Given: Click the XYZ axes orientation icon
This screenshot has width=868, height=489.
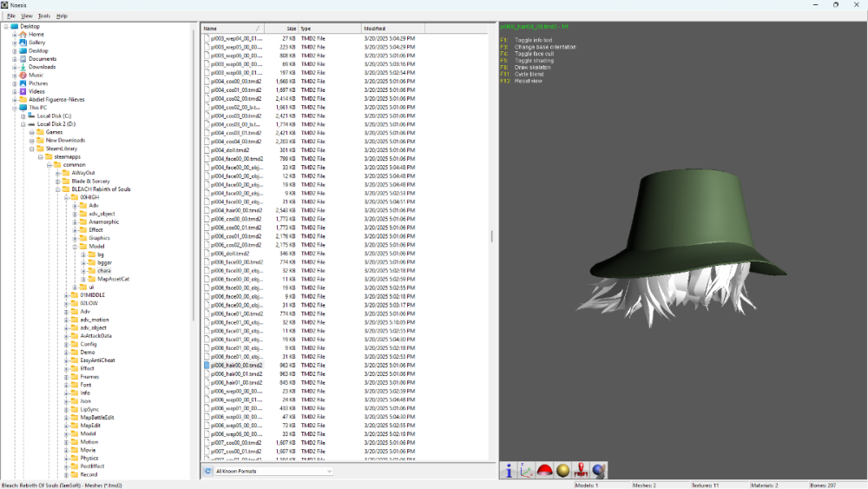Looking at the screenshot, I should coord(527,470).
